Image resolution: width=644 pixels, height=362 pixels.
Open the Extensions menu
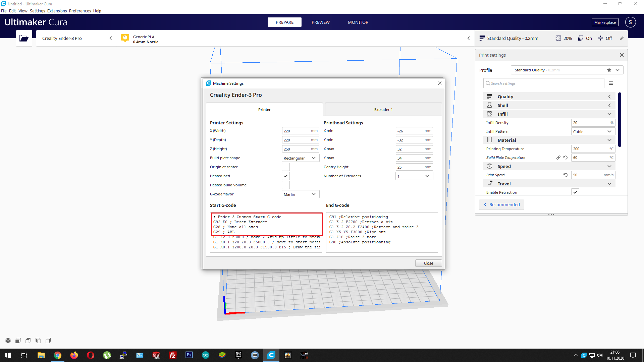pos(57,11)
